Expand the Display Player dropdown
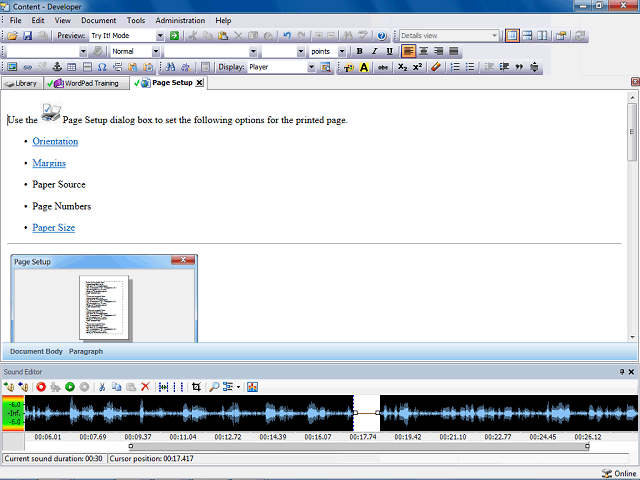The width and height of the screenshot is (640, 480). [311, 67]
